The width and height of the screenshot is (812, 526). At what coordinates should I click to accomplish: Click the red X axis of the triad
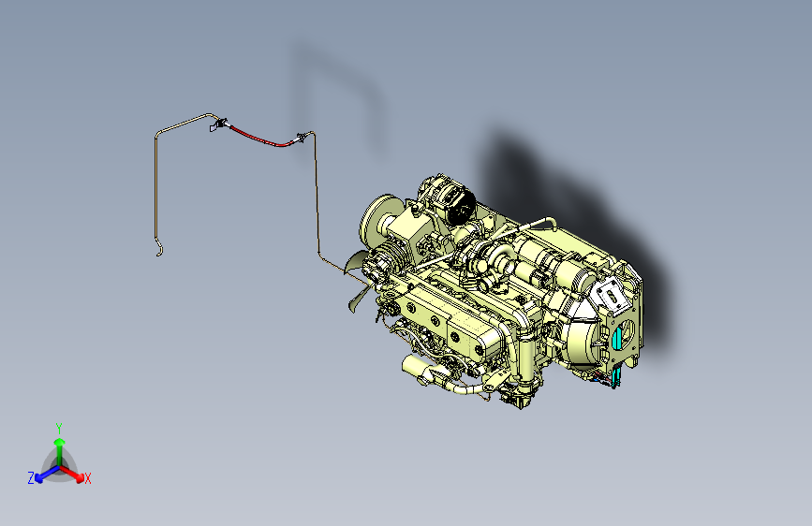click(72, 474)
